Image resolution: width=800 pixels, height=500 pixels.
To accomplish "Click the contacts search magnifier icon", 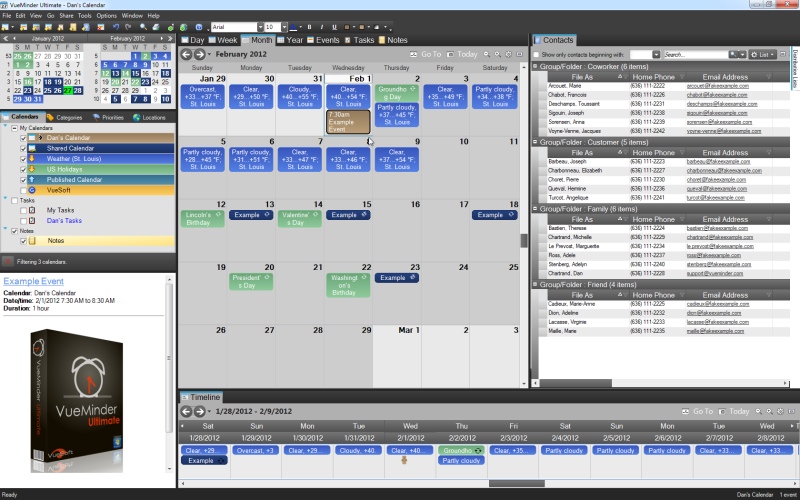I will (733, 54).
